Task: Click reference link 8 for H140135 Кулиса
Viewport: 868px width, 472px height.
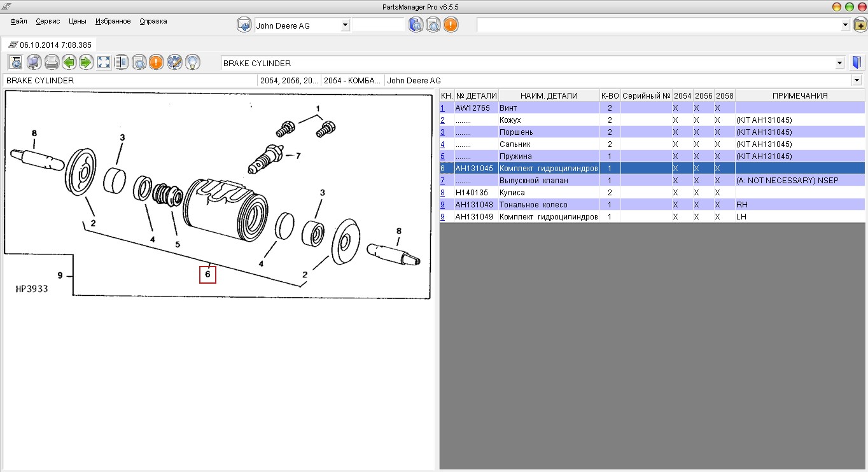Action: (442, 193)
